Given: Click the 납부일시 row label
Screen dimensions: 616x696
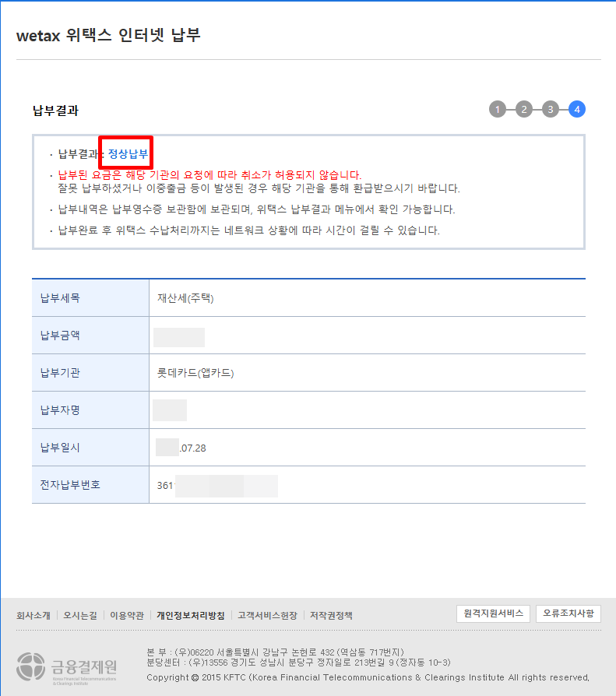Looking at the screenshot, I should click(60, 448).
